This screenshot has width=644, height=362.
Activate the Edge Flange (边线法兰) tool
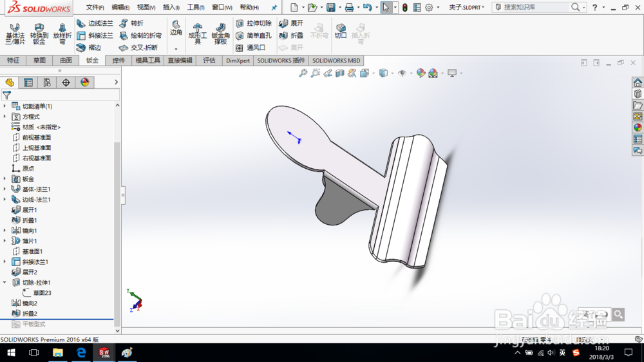point(95,23)
